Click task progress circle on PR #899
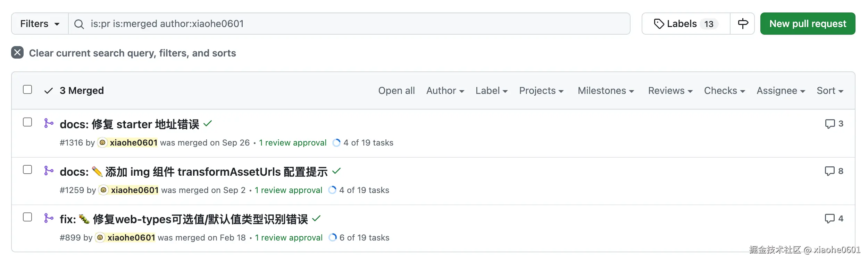Viewport: 868px width, 262px height. tap(332, 238)
